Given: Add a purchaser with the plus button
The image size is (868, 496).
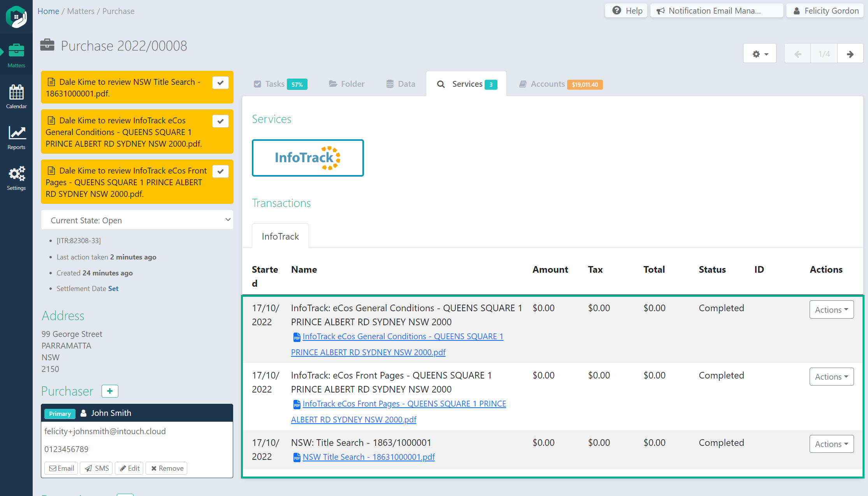Looking at the screenshot, I should pos(110,391).
